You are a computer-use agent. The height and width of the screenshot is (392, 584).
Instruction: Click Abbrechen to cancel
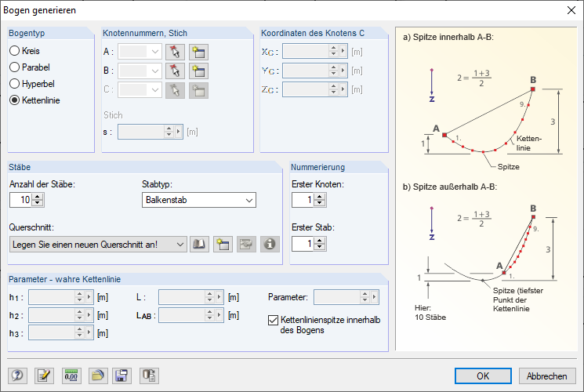coord(546,376)
